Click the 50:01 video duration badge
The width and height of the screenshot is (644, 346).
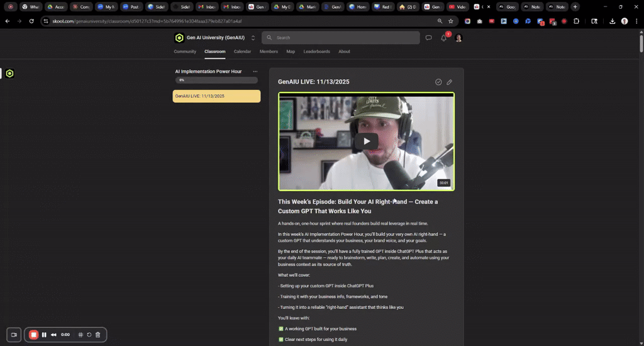(x=443, y=183)
